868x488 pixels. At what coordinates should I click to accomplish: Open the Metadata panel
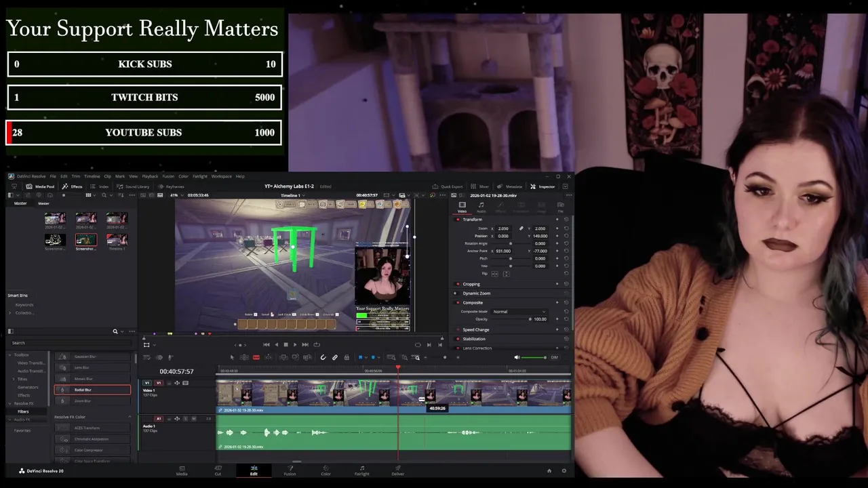point(510,186)
